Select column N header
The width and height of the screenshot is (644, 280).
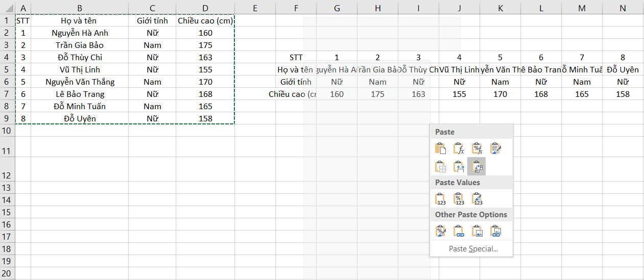(x=623, y=8)
